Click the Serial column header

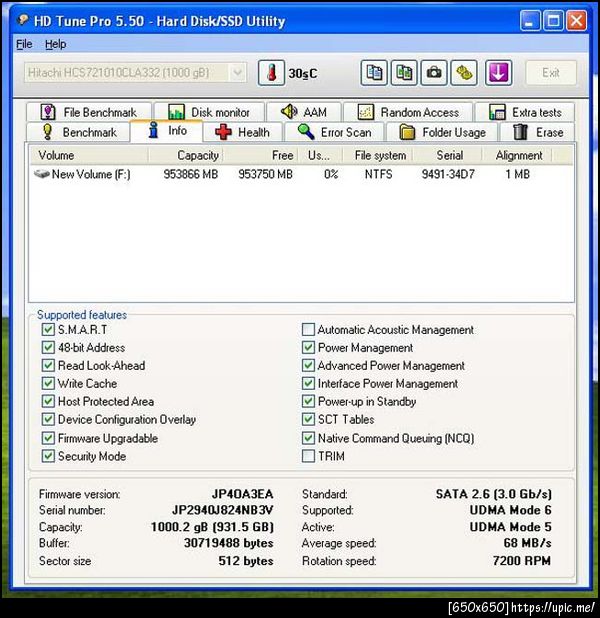(447, 155)
